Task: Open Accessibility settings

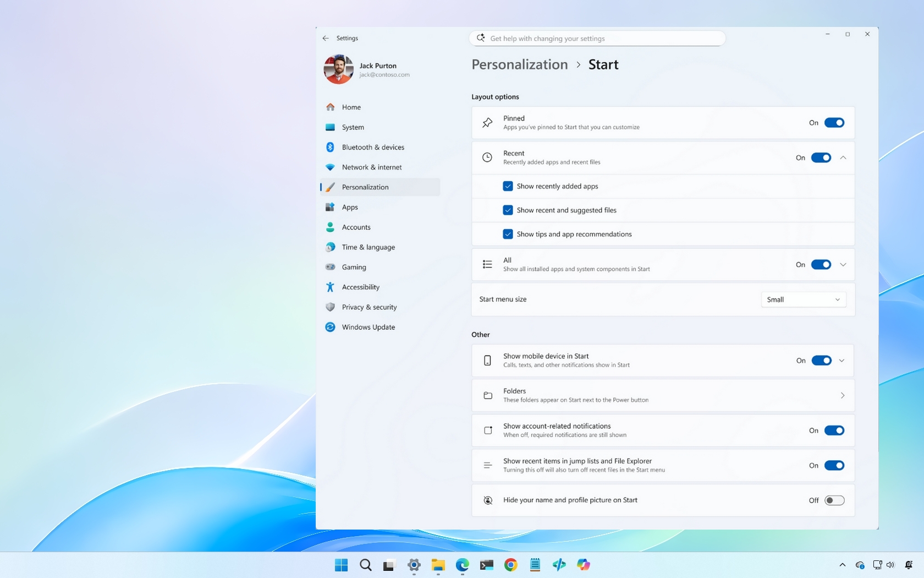Action: [380, 287]
